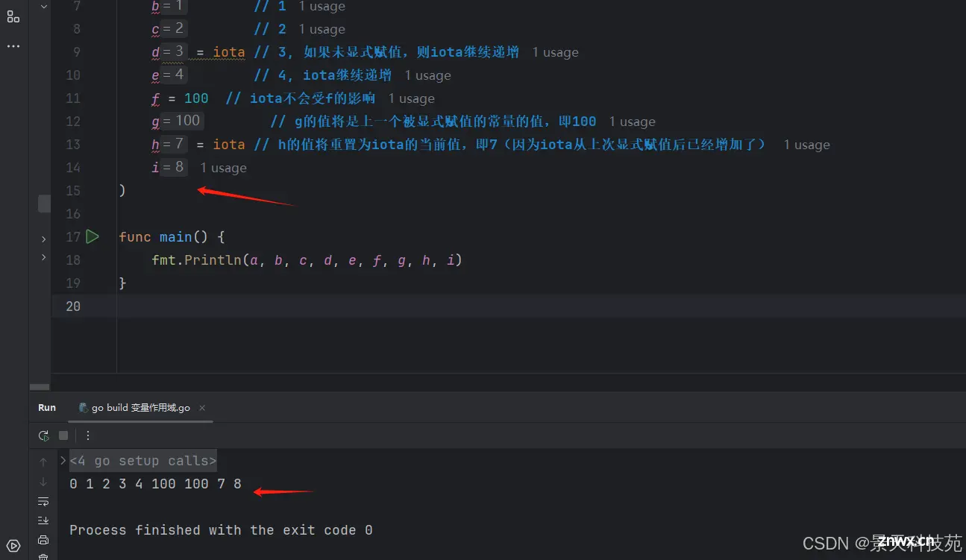Image resolution: width=966 pixels, height=560 pixels.
Task: Close the go build 变量作用域.go run tab
Action: (x=202, y=408)
